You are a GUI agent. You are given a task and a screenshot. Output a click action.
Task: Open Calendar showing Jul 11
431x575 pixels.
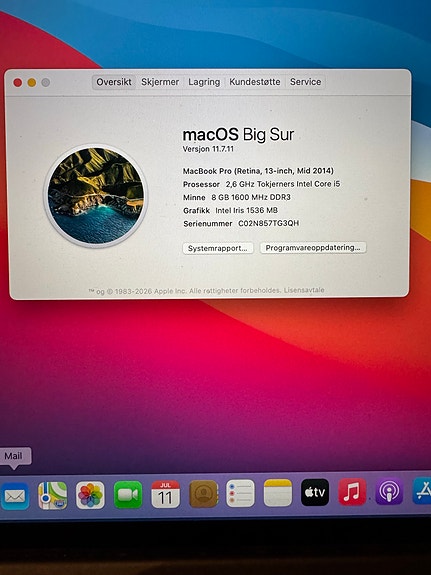pos(165,494)
